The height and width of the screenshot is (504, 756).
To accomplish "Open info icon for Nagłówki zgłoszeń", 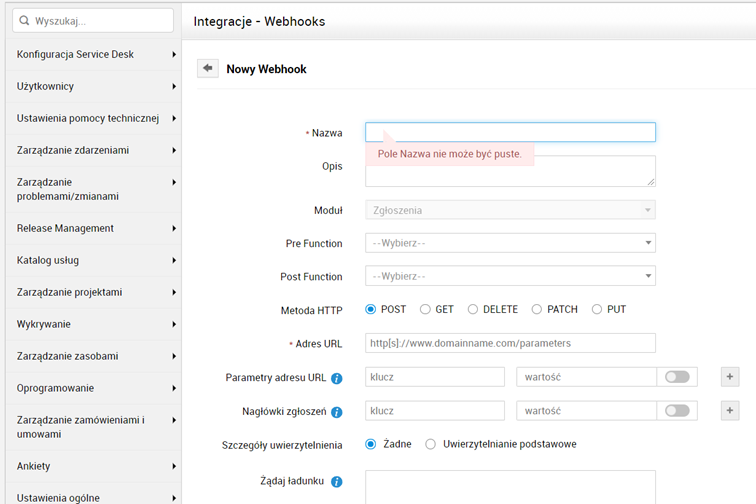I will (337, 412).
